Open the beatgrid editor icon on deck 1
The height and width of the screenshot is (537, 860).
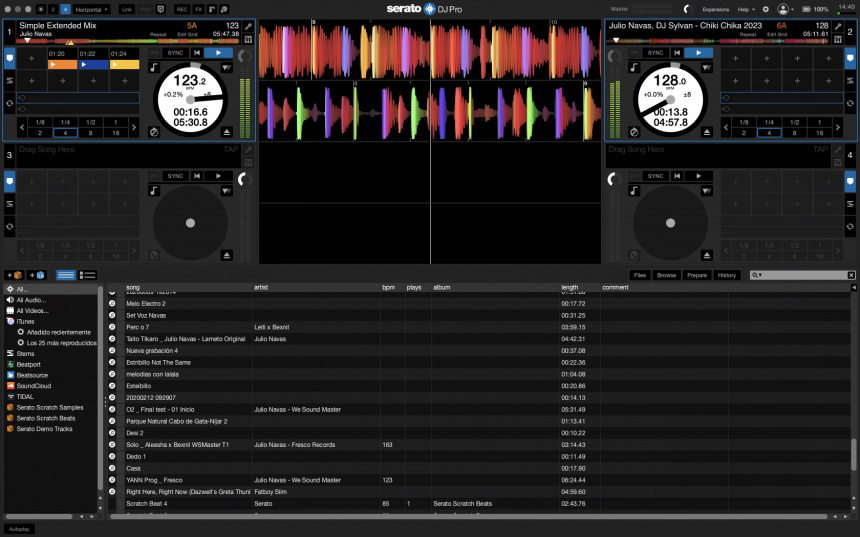tap(248, 39)
